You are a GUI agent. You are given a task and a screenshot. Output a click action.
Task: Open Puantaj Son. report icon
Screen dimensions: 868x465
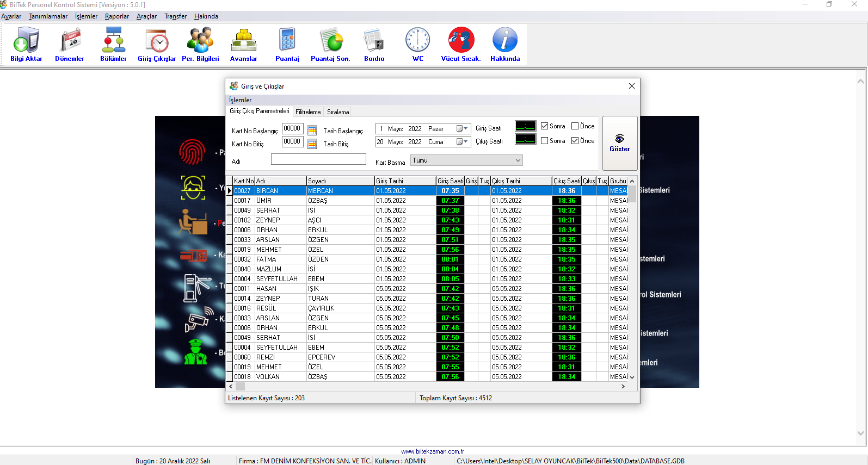tap(330, 45)
